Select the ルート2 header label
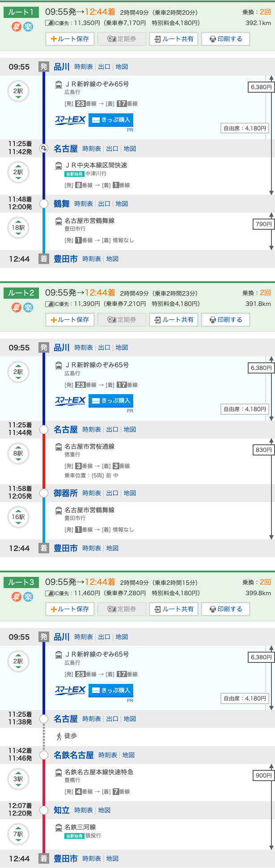 [21, 293]
